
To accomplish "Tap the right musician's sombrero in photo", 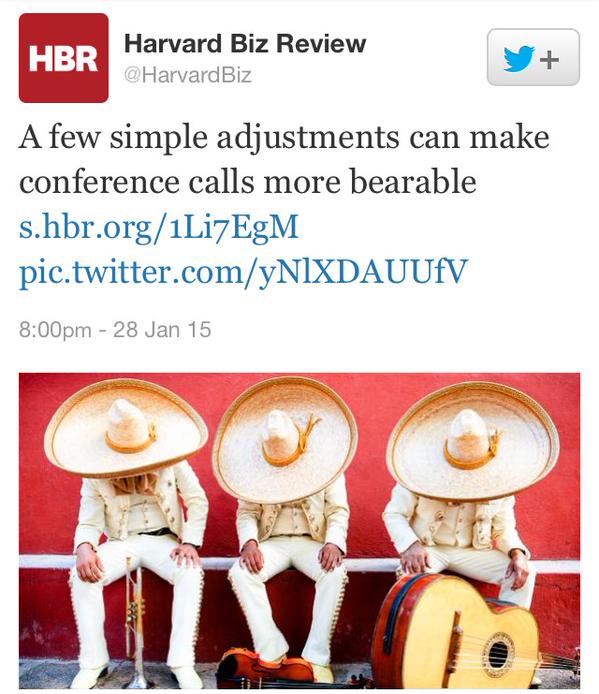I will (473, 440).
